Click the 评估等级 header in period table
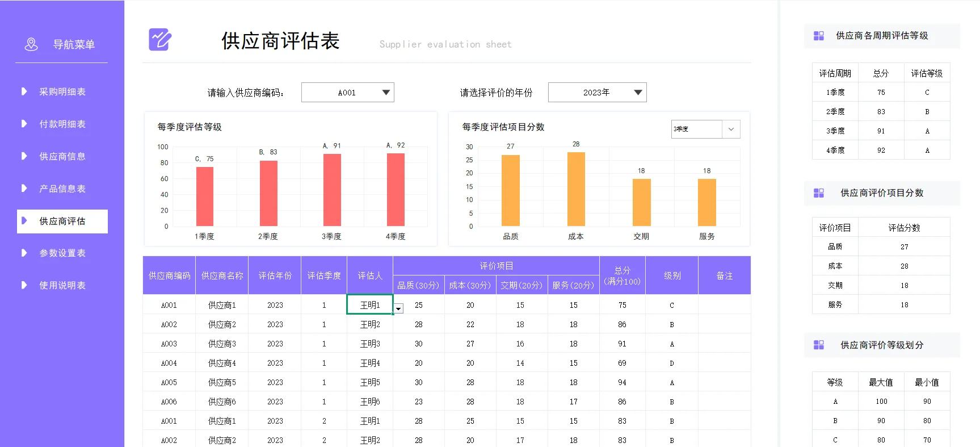 (x=927, y=73)
